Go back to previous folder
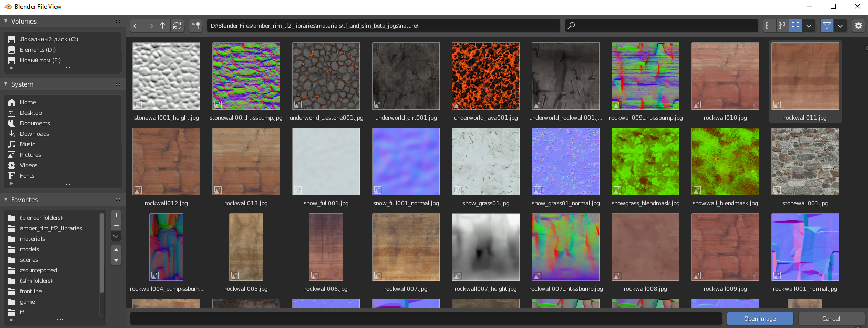The image size is (868, 328). click(x=137, y=26)
